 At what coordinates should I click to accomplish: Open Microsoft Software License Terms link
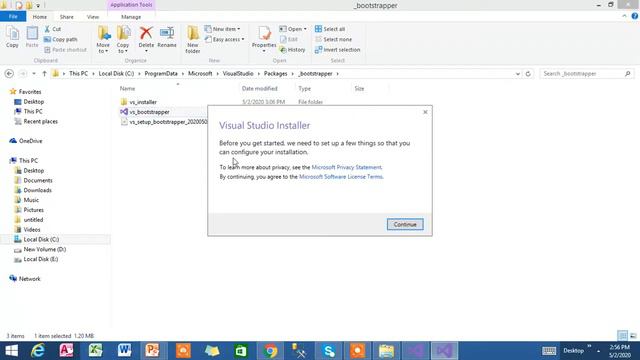[x=341, y=177]
